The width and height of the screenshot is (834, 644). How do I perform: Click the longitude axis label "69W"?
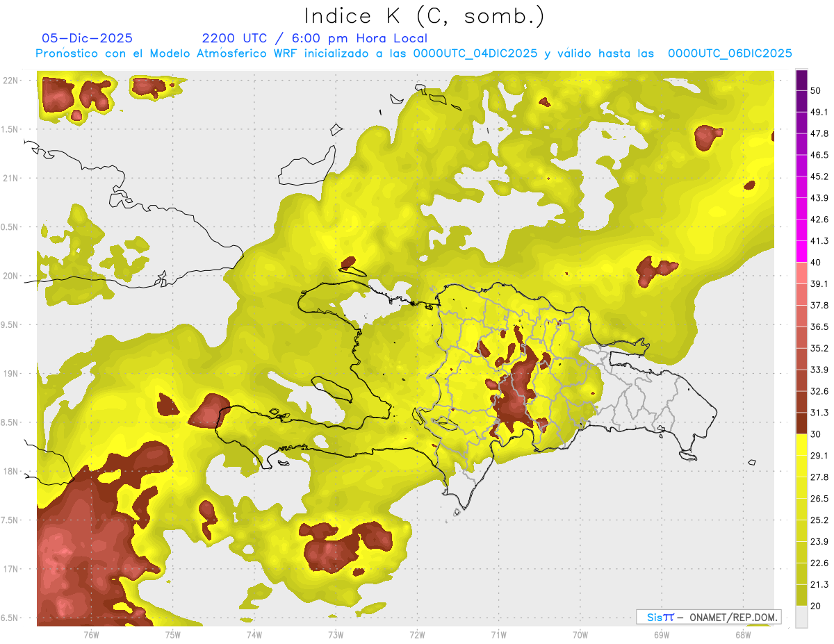(x=662, y=634)
